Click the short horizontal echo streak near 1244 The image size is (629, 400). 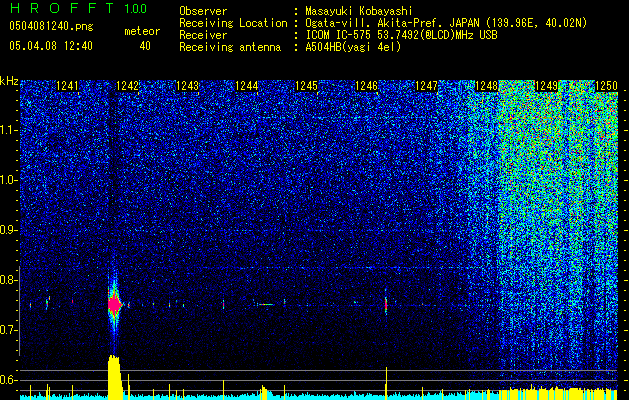[x=264, y=305]
